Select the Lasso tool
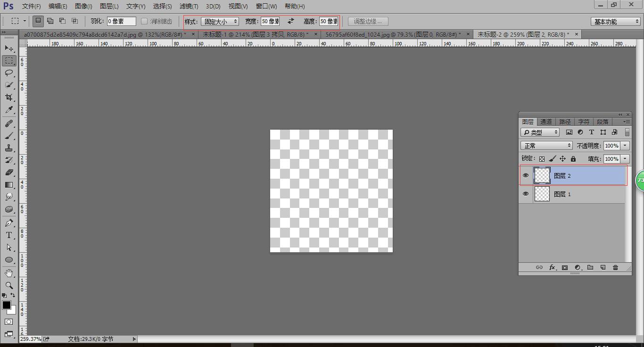Viewport: 644px width, 347px height. click(9, 73)
